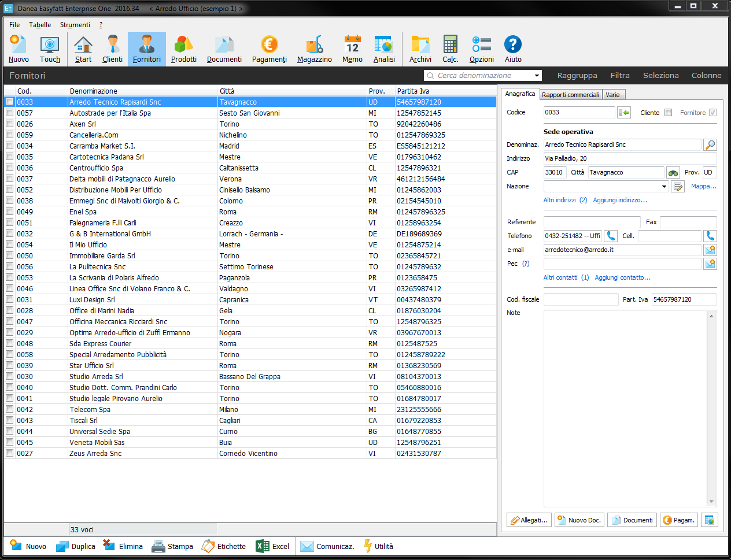Viewport: 731px width, 560px height.
Task: Click Stampa to print the list
Action: pyautogui.click(x=172, y=546)
